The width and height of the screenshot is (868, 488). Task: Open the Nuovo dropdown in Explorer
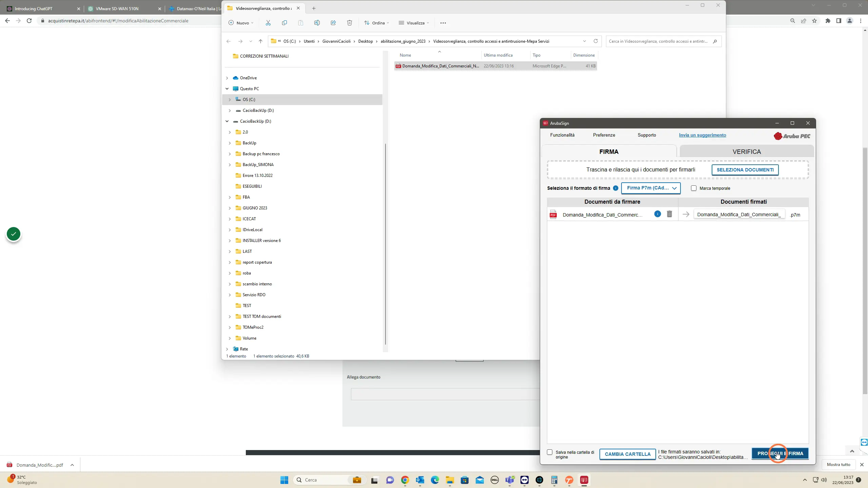[x=241, y=23]
